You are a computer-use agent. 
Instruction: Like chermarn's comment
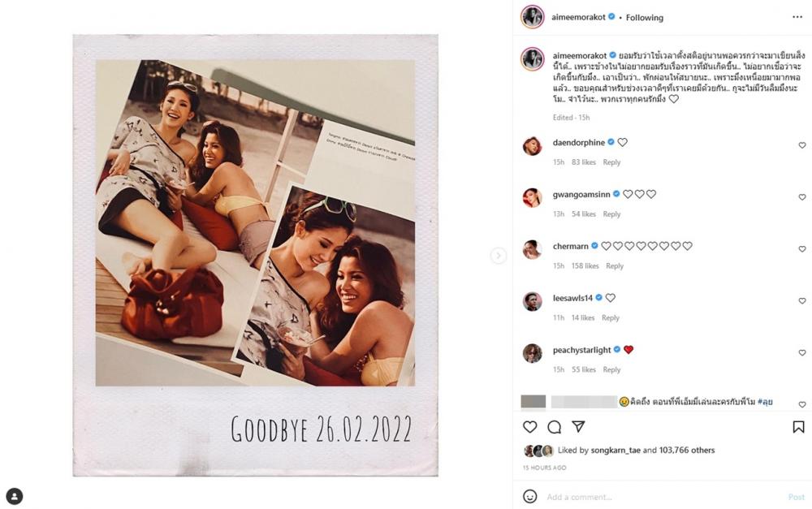[802, 249]
